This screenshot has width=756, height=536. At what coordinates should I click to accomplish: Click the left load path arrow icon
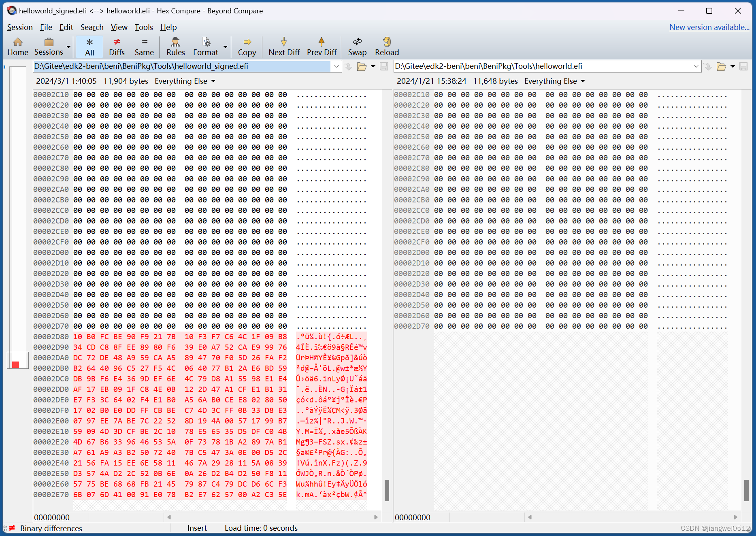pyautogui.click(x=348, y=66)
